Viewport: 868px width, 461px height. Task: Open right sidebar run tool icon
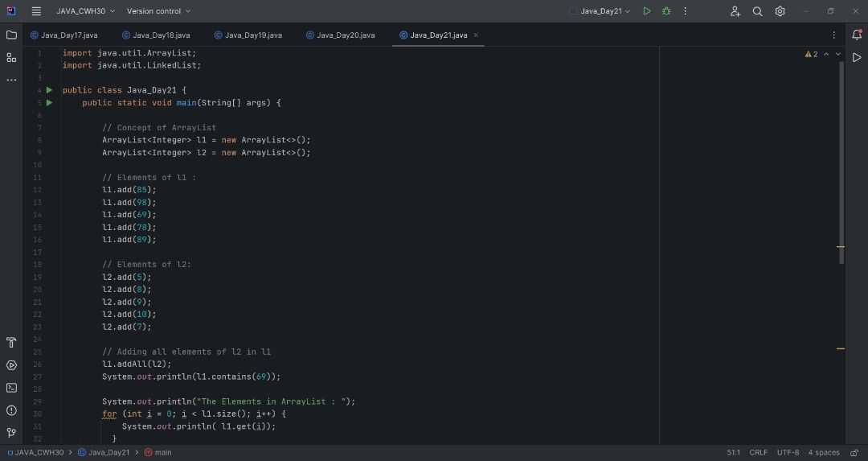tap(857, 58)
